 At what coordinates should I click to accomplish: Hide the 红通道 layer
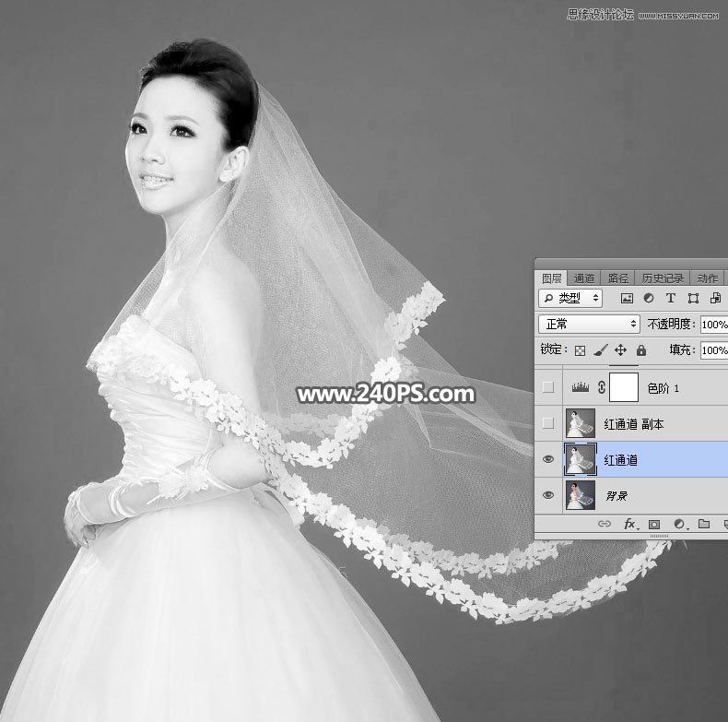pos(548,459)
